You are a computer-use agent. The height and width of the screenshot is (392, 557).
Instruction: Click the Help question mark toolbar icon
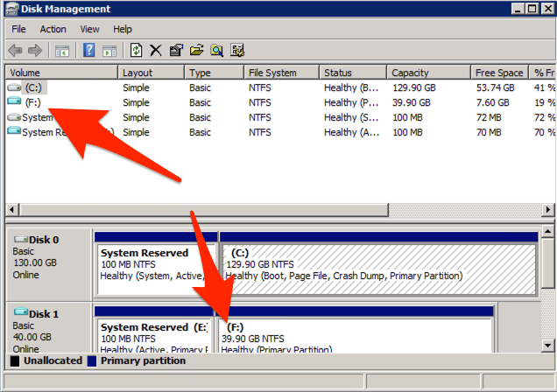(88, 51)
